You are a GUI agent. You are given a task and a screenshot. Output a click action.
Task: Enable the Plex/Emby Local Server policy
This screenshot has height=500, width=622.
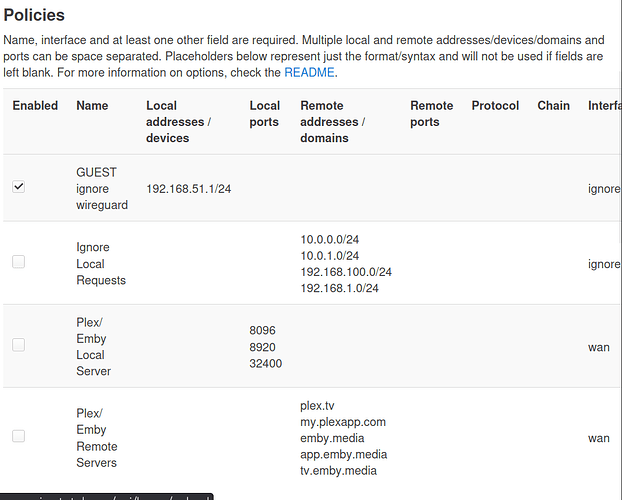tap(19, 345)
